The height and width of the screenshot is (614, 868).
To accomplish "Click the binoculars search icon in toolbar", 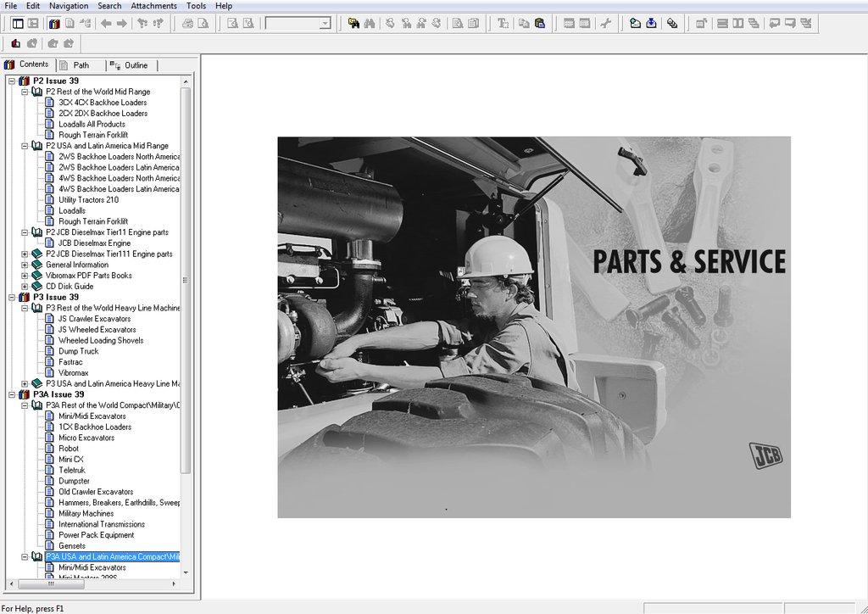I will click(x=370, y=24).
